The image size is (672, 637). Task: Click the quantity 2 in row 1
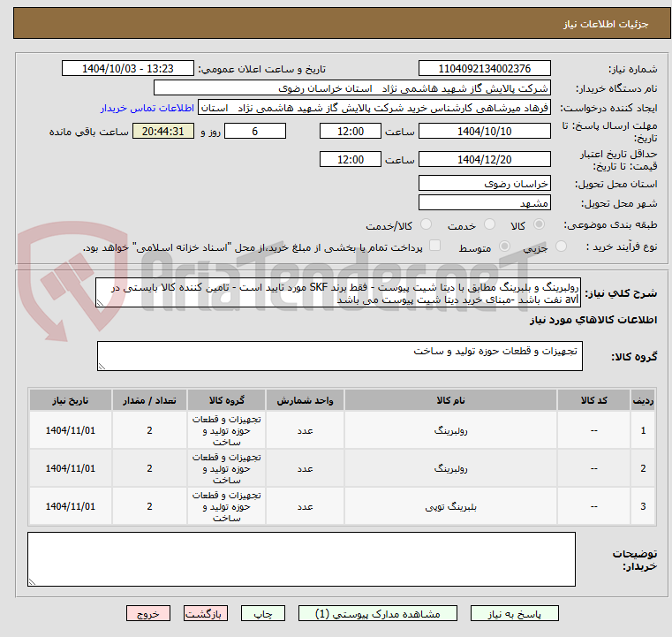(x=149, y=430)
